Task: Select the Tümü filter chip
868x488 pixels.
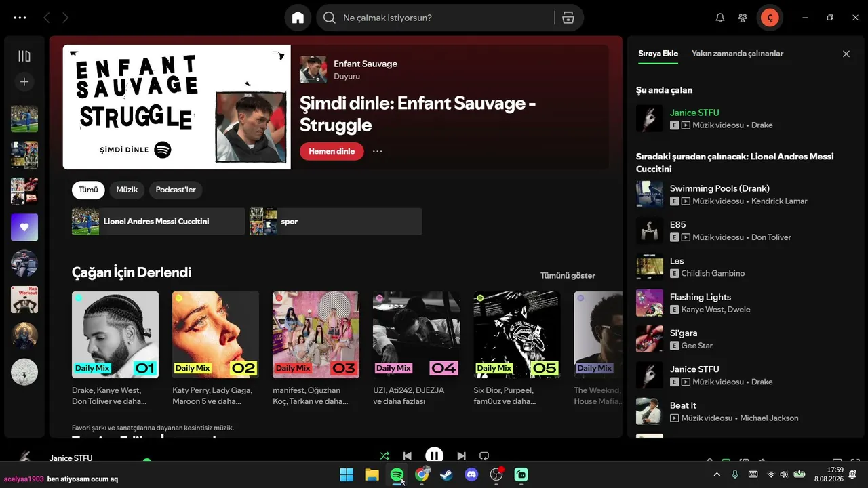Action: click(88, 190)
